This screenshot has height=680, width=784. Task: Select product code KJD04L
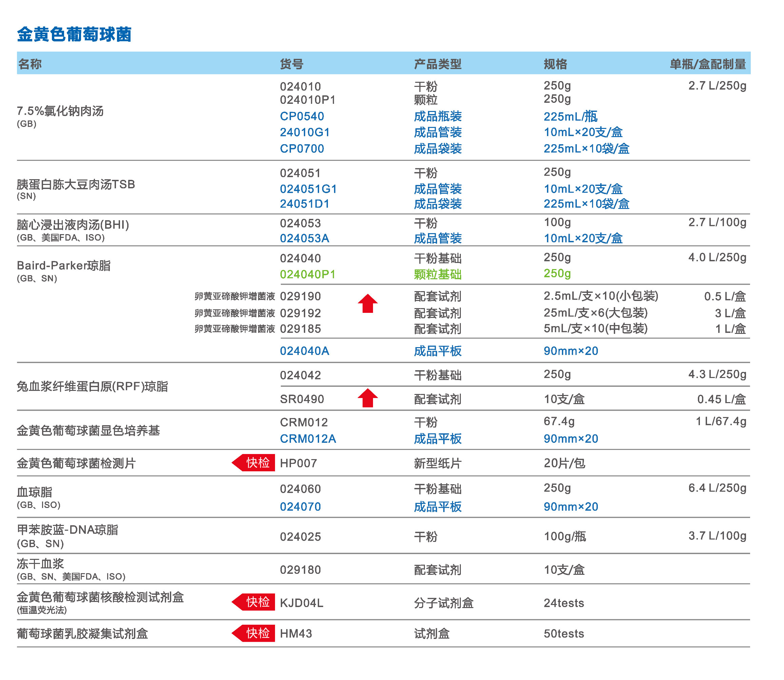pyautogui.click(x=301, y=603)
